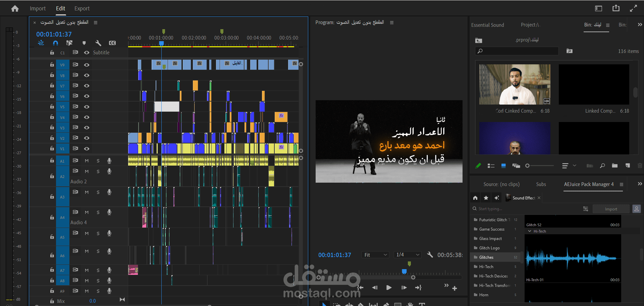Open Program monitor settings wrench
This screenshot has height=306, width=644.
click(x=430, y=255)
